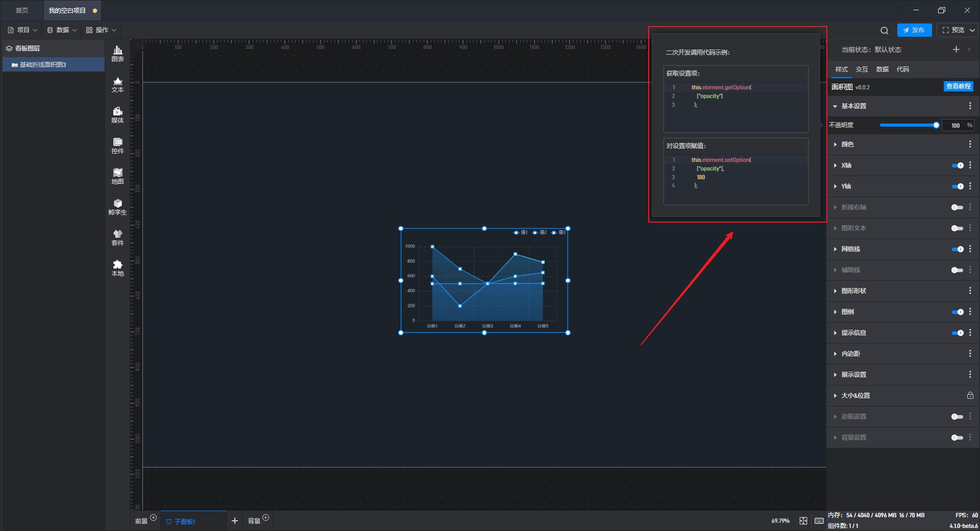
Task: Open the 本地 local components icon
Action: coord(117,268)
